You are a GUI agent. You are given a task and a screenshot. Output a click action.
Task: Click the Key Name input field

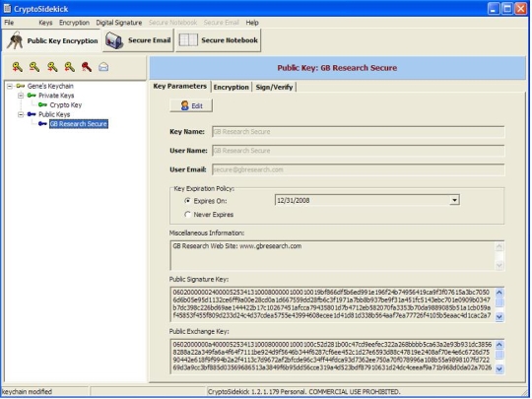tap(359, 132)
